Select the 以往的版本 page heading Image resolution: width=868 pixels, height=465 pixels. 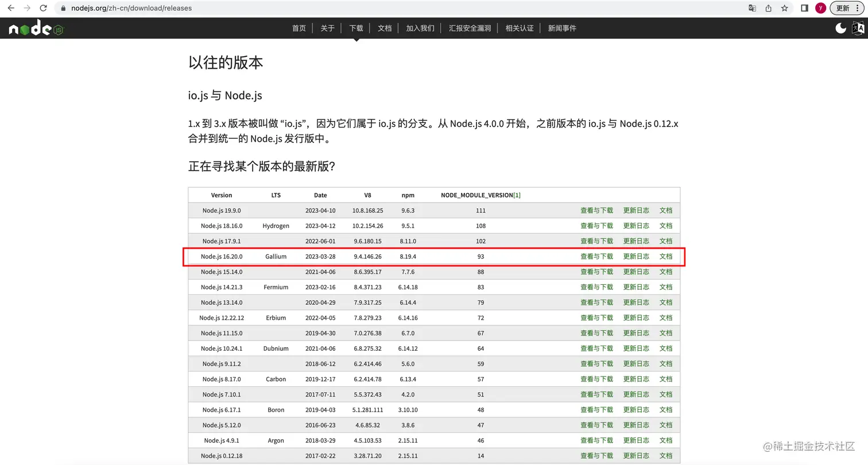pos(226,63)
